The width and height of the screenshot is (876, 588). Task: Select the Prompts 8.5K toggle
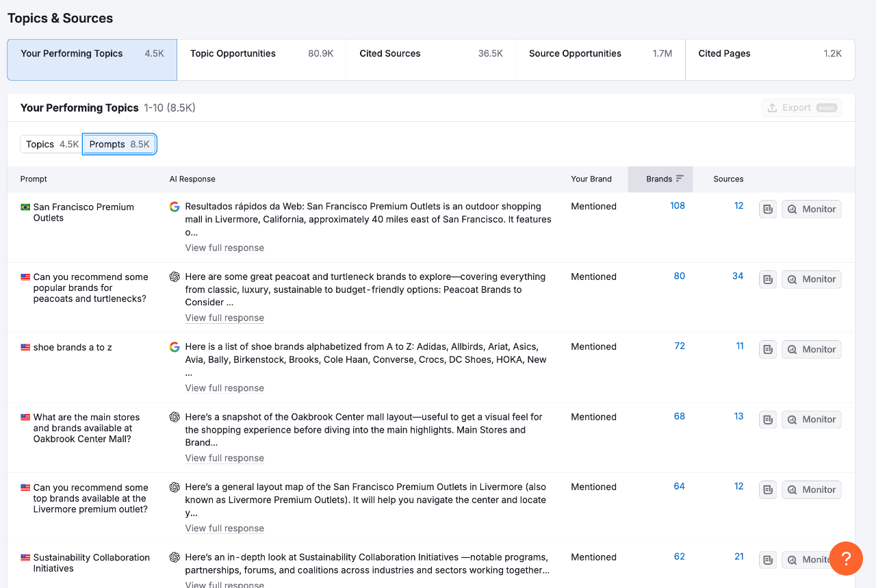[119, 144]
